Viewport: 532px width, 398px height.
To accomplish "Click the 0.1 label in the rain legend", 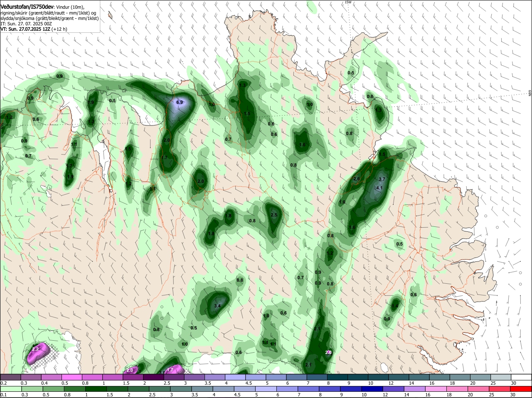I will (3, 395).
